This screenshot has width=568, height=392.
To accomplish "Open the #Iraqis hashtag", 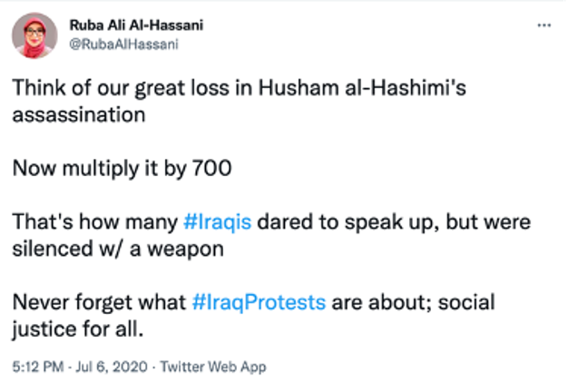I will (220, 223).
